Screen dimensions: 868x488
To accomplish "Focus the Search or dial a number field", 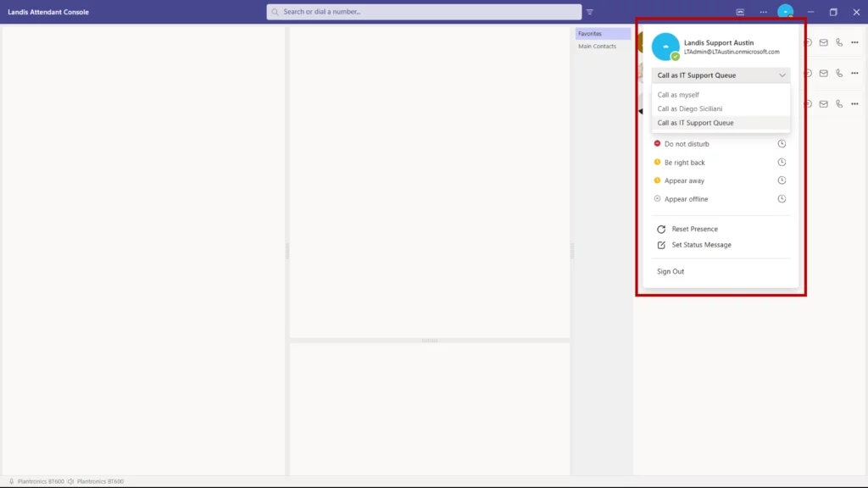I will pyautogui.click(x=424, y=12).
